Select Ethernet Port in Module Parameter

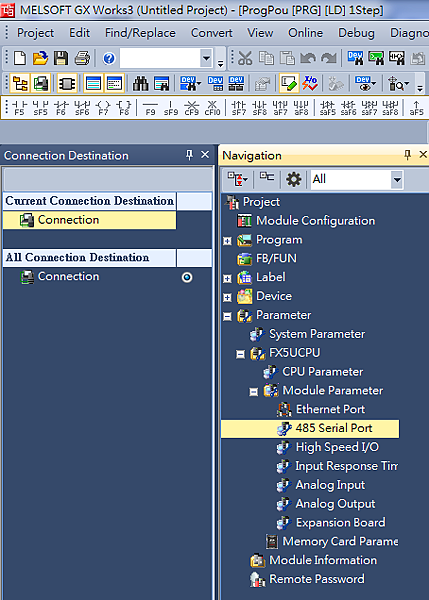tap(330, 409)
